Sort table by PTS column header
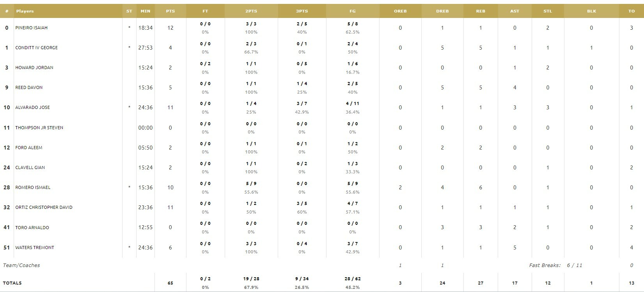This screenshot has height=292, width=644. (x=170, y=11)
